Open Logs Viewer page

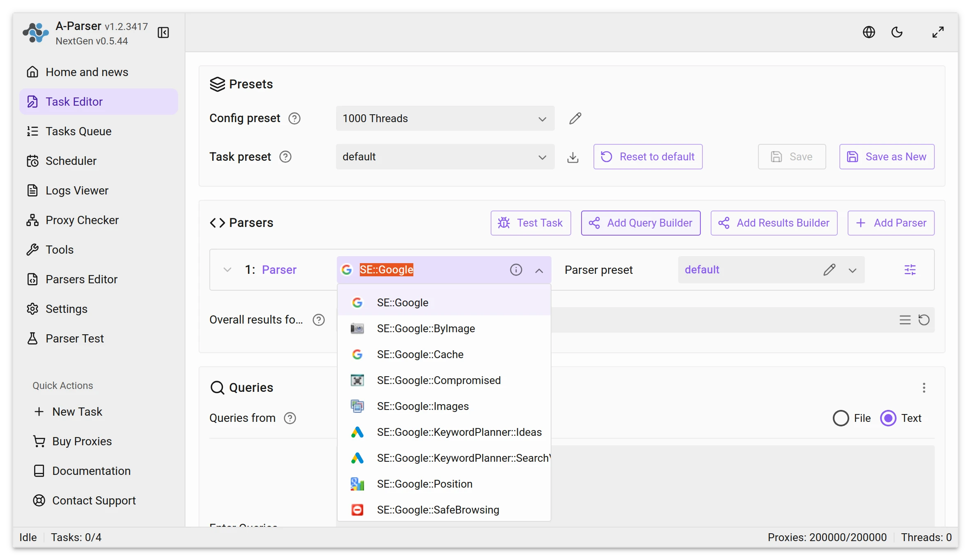[99, 190]
